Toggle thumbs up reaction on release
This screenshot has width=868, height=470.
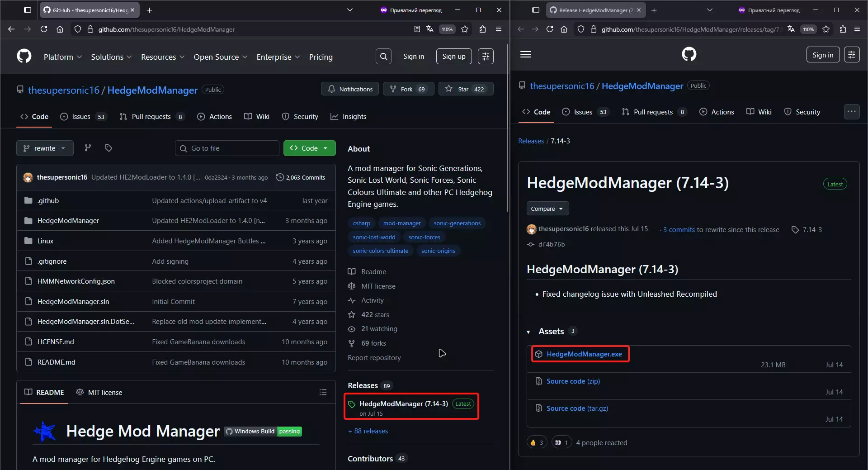[537, 442]
